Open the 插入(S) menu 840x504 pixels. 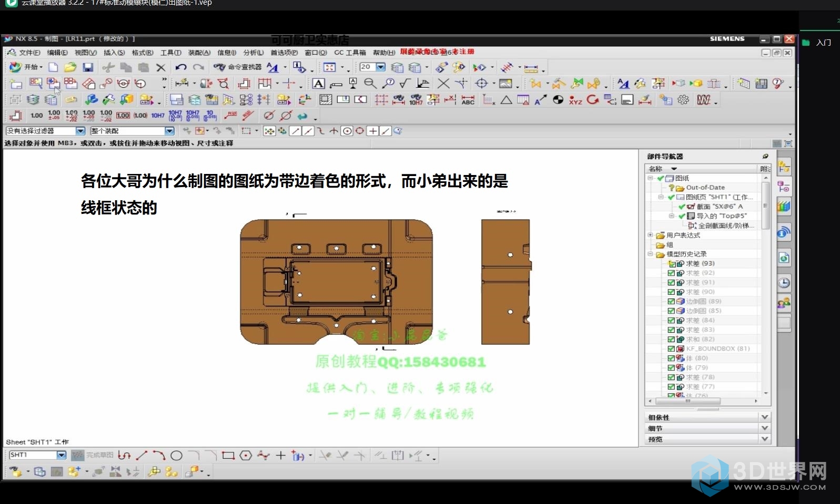tap(114, 53)
